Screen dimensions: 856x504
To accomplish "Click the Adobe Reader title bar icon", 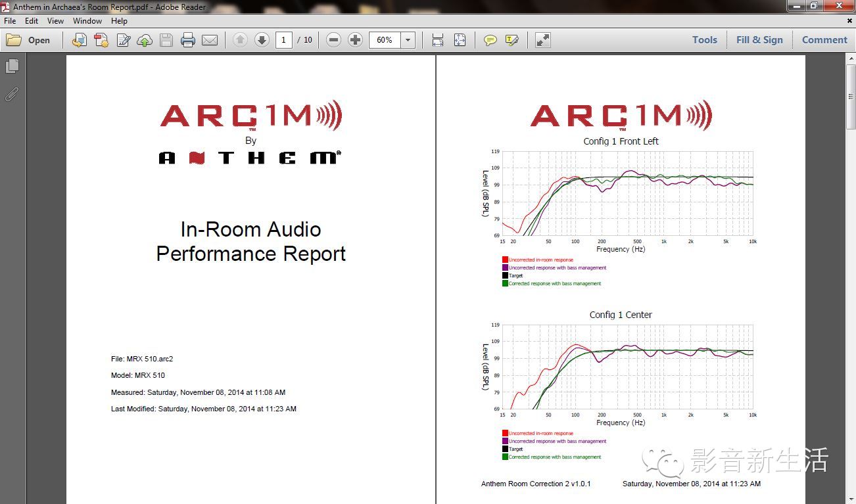I will (x=6, y=7).
